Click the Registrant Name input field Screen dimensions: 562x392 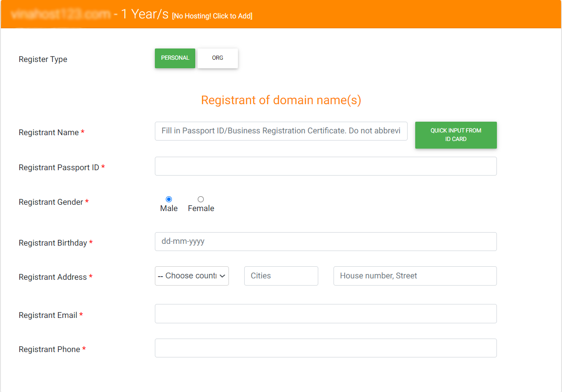(281, 131)
